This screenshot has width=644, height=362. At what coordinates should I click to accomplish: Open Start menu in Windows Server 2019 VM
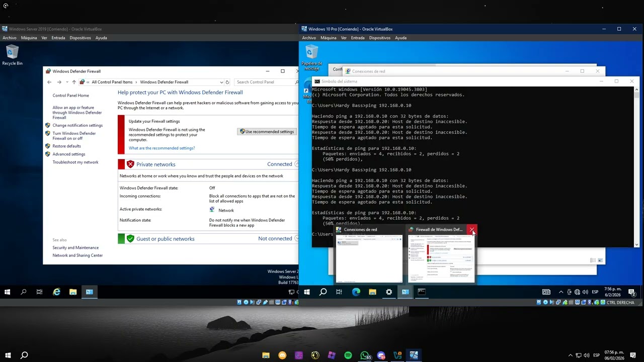tap(8, 292)
